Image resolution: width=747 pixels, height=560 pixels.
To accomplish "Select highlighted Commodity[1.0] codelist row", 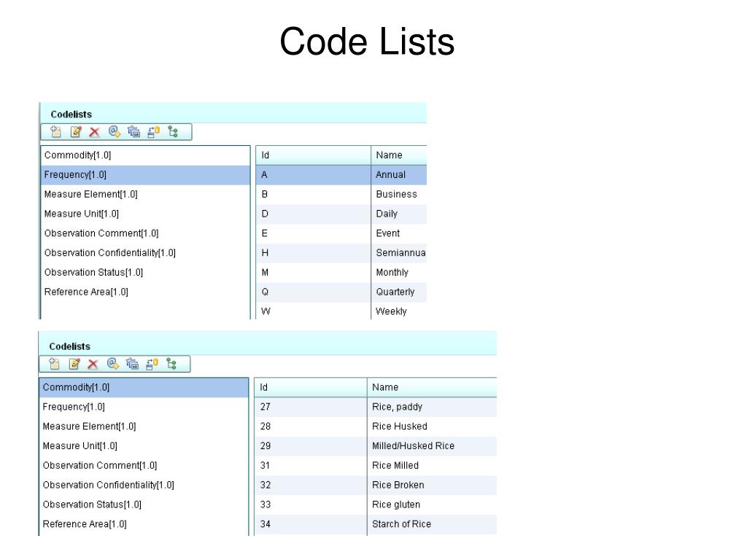I will (x=144, y=388).
